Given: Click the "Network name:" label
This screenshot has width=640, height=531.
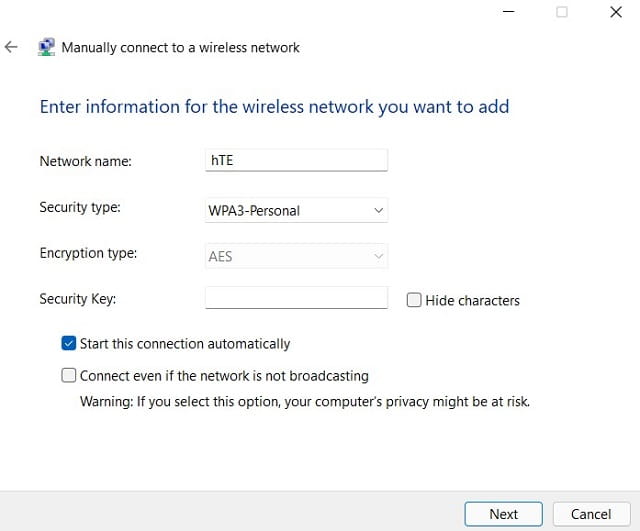Looking at the screenshot, I should point(85,161).
